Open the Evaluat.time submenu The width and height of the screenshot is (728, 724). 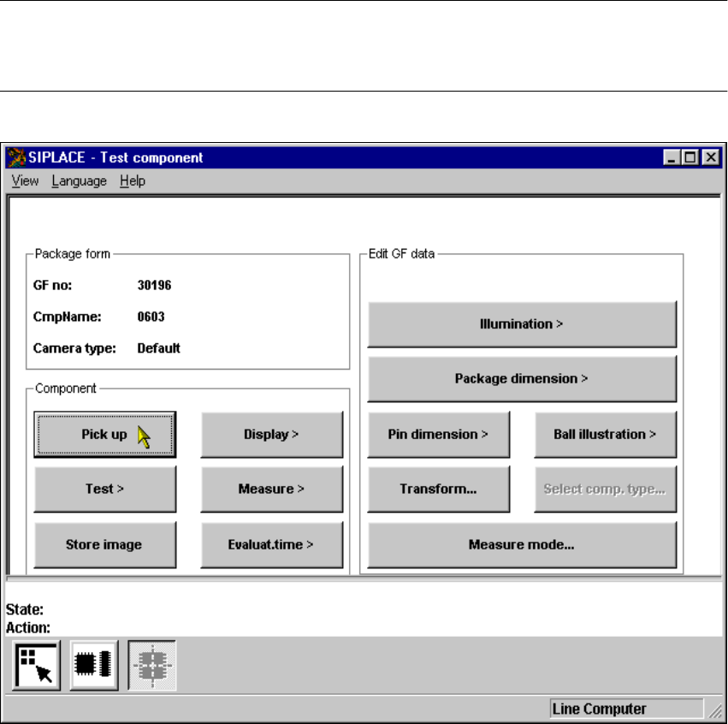(x=271, y=544)
